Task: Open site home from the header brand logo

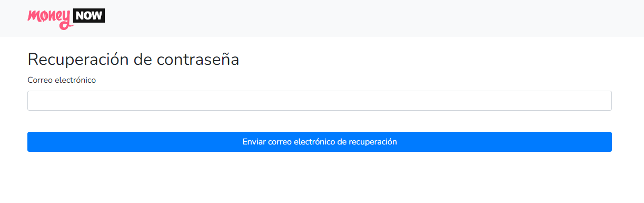Action: 66,18
